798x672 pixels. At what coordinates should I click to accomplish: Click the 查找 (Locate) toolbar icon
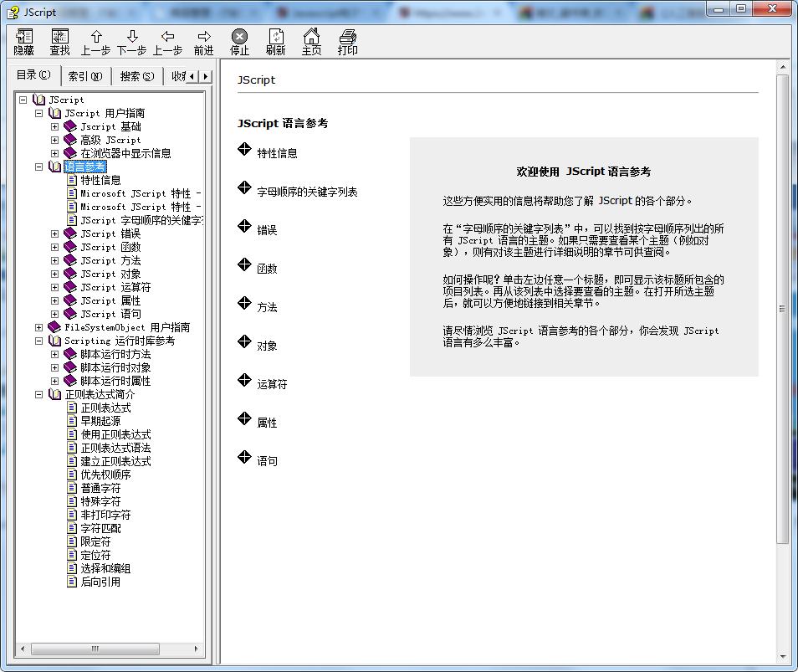pos(59,37)
